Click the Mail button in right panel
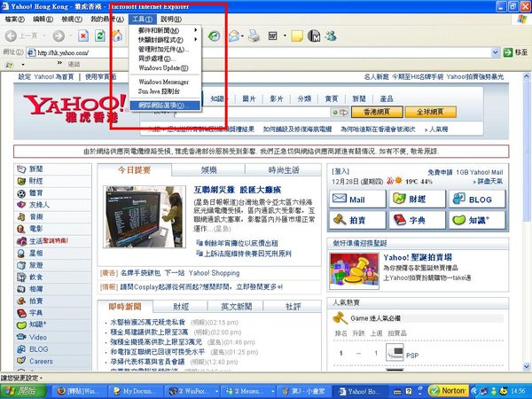The height and width of the screenshot is (399, 532). (x=357, y=199)
